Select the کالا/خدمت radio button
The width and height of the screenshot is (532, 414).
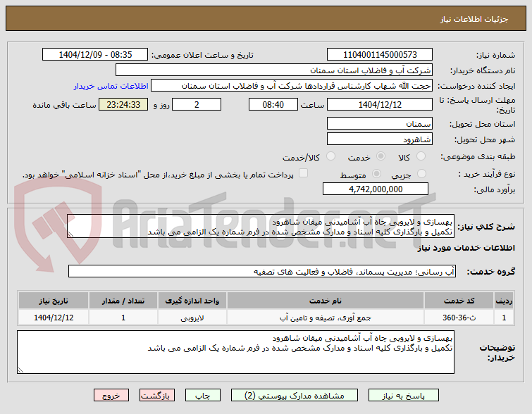[330, 156]
